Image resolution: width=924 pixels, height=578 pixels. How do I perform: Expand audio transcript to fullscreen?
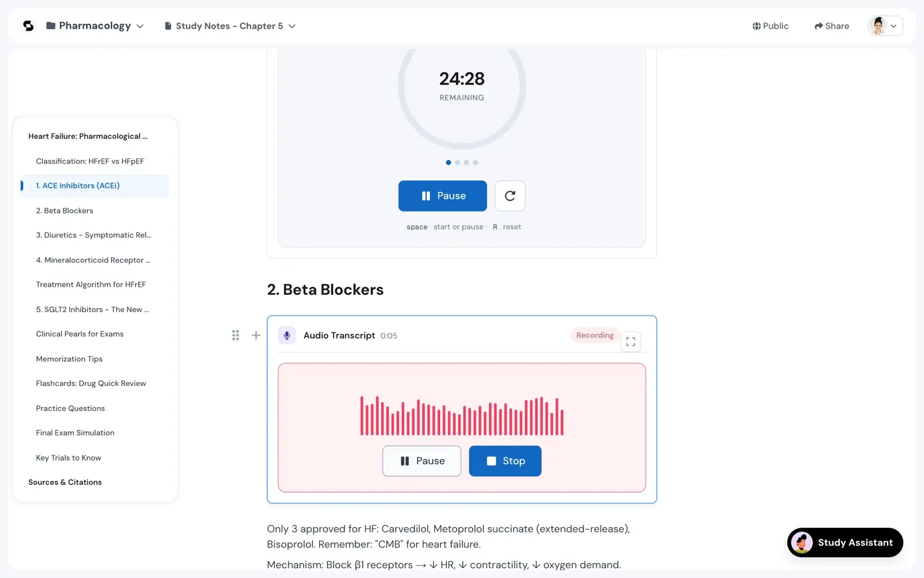pos(631,342)
